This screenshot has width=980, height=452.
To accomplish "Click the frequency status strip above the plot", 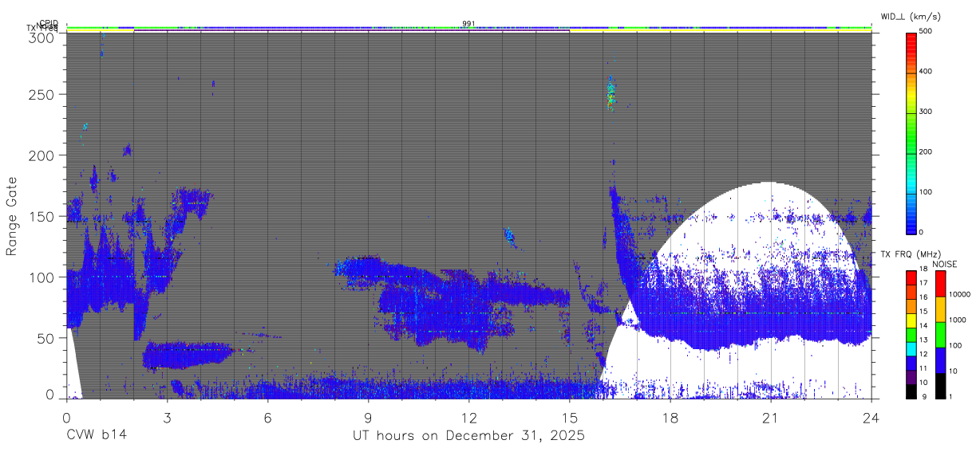I will pyautogui.click(x=468, y=28).
